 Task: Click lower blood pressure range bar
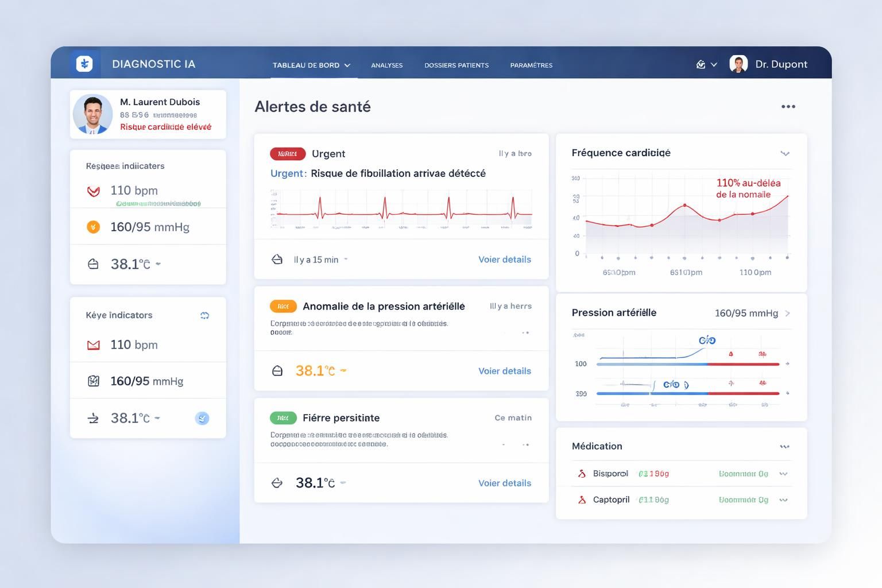(688, 393)
